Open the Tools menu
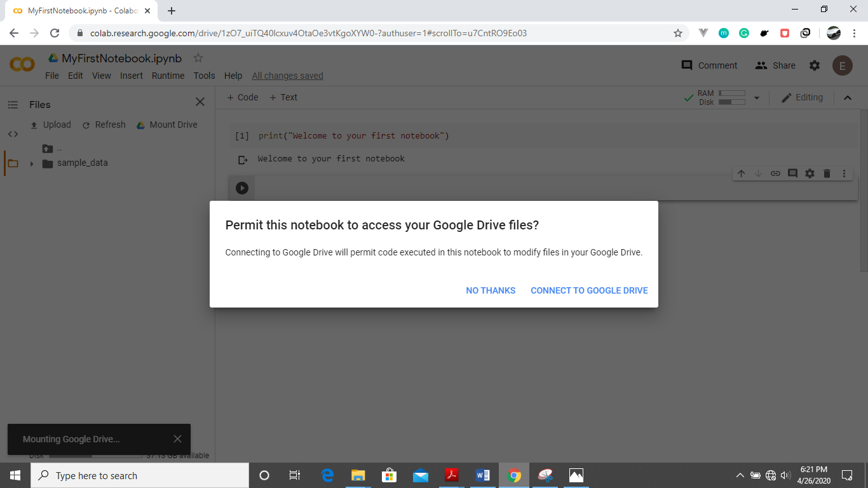This screenshot has width=868, height=488. [205, 76]
